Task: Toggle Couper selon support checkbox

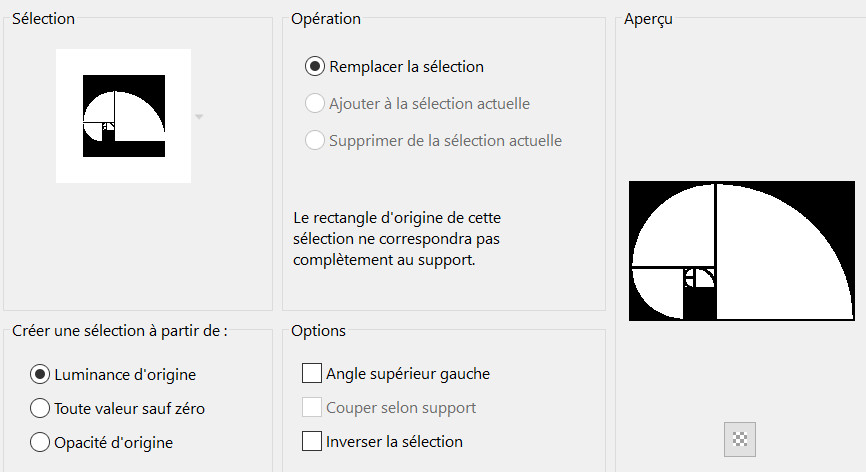Action: [x=312, y=407]
